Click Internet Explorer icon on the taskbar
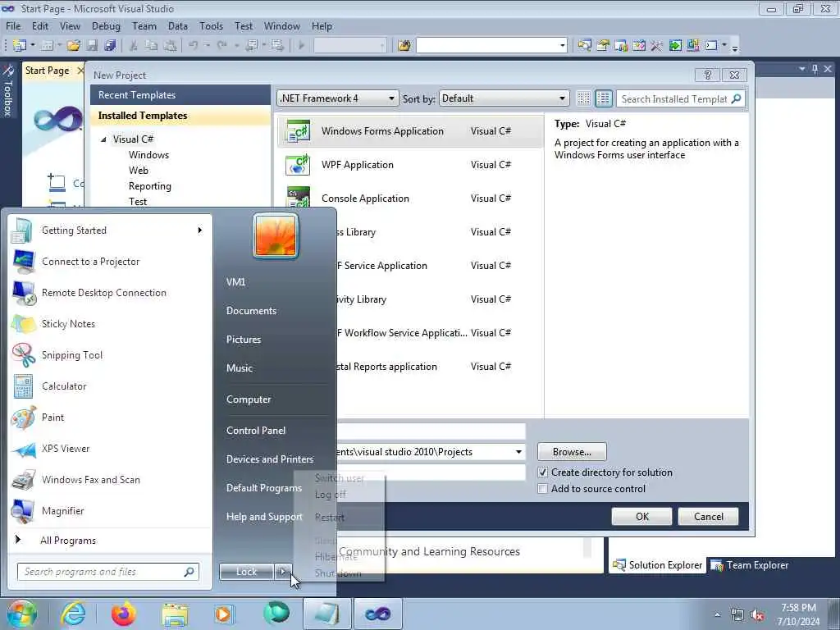 click(x=73, y=614)
